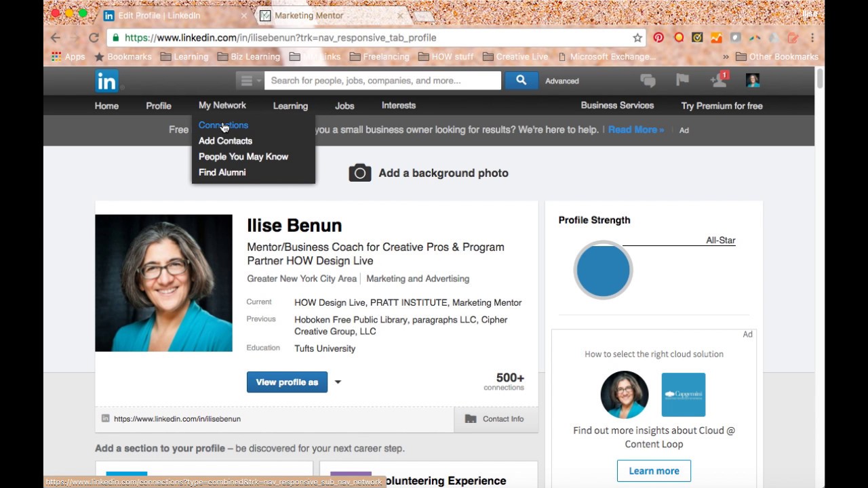This screenshot has height=488, width=868.
Task: Open 500+ connections count link
Action: [x=504, y=382]
